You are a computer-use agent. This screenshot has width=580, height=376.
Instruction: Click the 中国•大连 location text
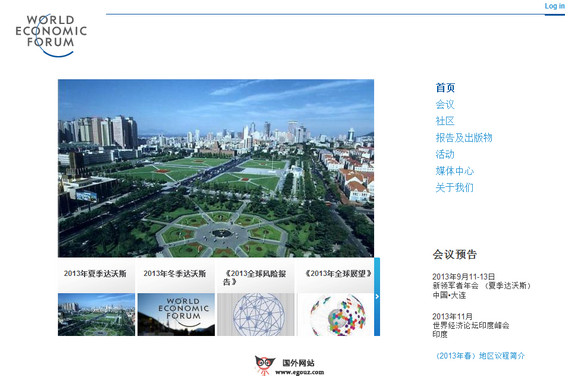click(x=449, y=295)
